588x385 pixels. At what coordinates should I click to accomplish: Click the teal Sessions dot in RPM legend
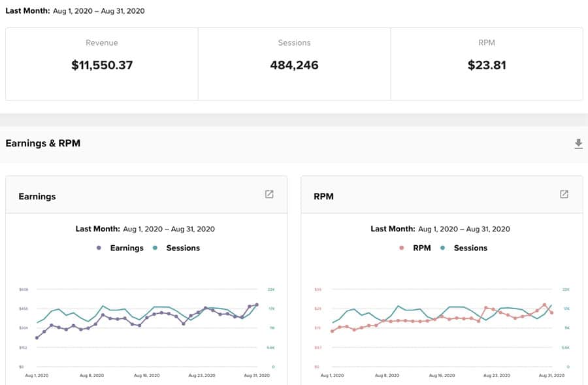[x=443, y=248]
